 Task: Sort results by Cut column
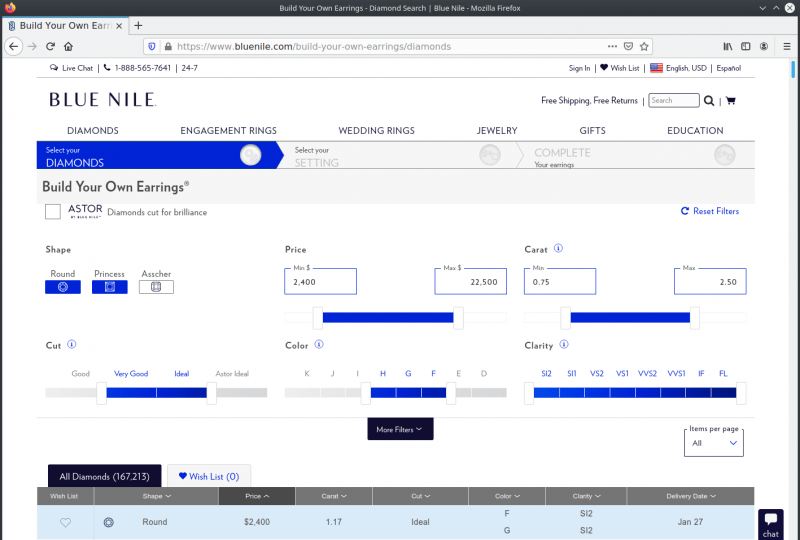[x=420, y=496]
